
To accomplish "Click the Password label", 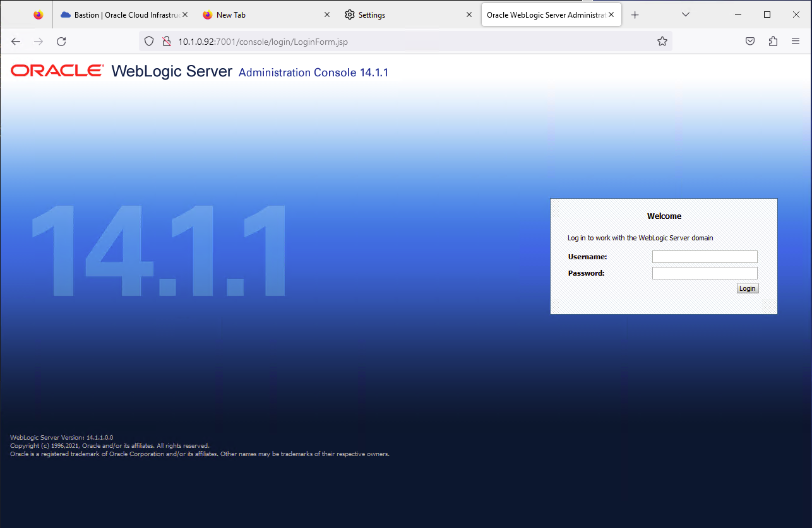I will [587, 273].
